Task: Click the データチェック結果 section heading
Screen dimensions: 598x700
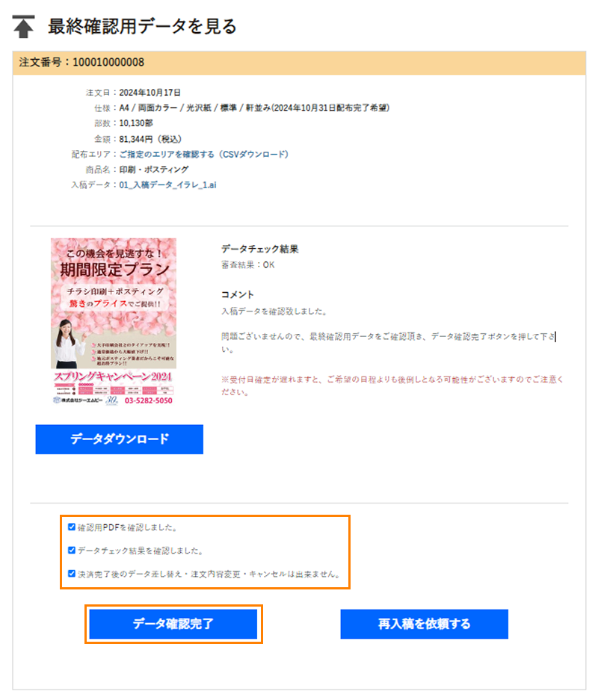Action: coord(260,249)
